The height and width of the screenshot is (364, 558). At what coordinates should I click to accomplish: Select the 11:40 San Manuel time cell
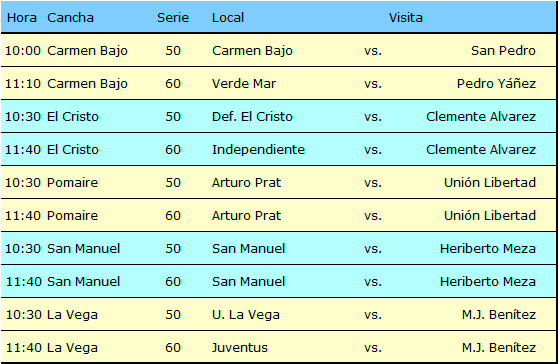[x=23, y=282]
